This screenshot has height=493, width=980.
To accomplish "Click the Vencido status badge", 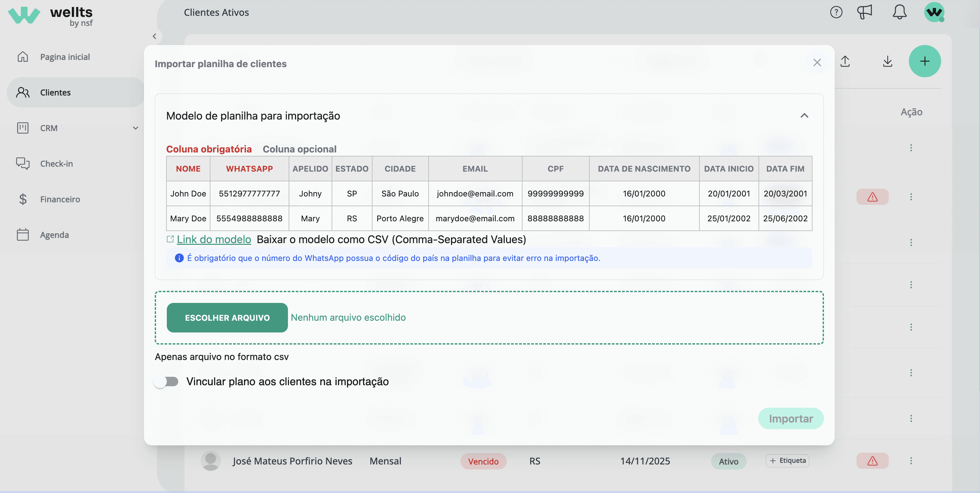I will pyautogui.click(x=483, y=461).
